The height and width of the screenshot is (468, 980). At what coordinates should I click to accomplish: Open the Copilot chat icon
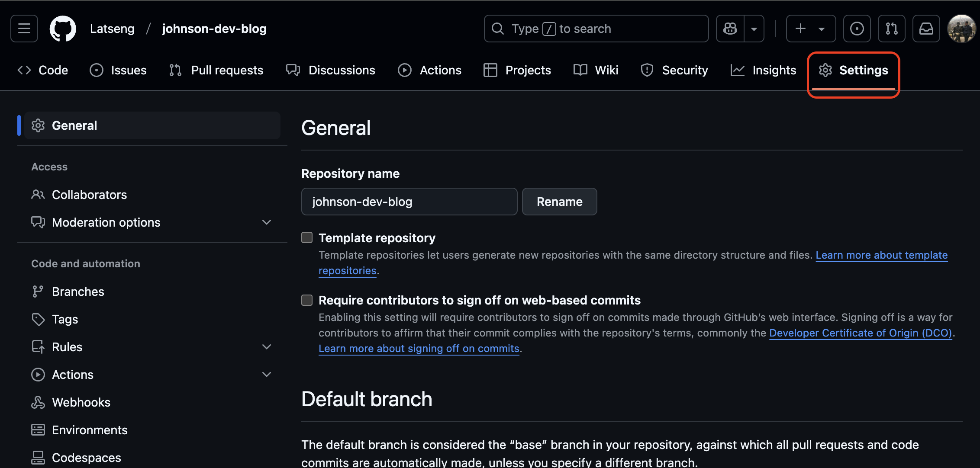(730, 29)
